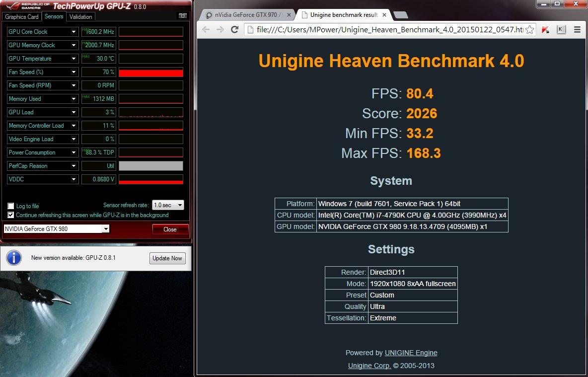Click the GPU Core Clock value 1600.2 MHz
This screenshot has height=377, width=588.
[99, 32]
